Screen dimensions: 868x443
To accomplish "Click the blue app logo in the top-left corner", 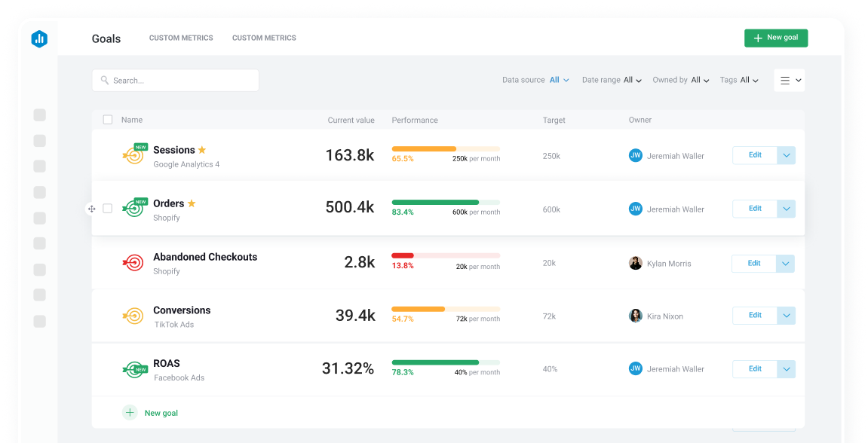I will 39,38.
